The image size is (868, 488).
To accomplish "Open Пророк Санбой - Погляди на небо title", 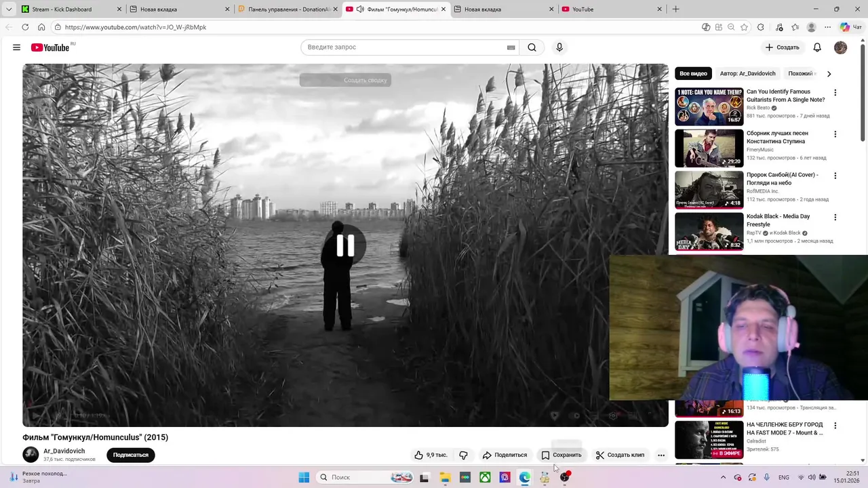I will pos(783,179).
